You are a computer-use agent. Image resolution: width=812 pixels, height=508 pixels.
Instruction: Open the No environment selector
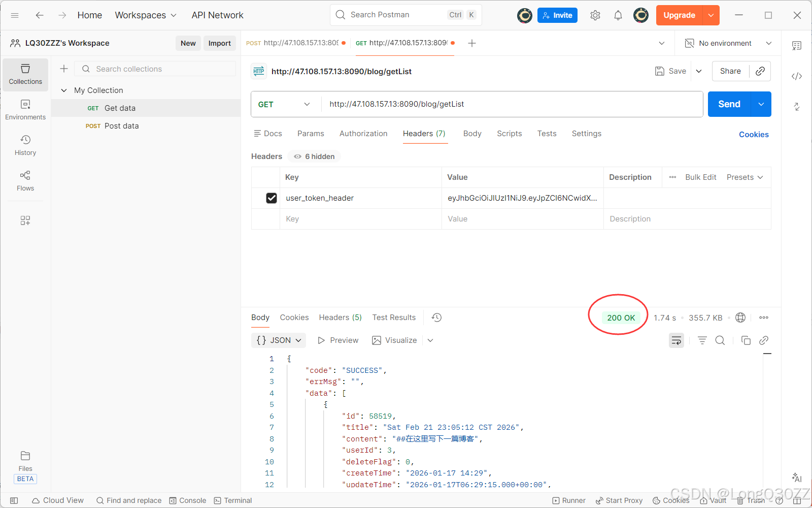(x=728, y=43)
